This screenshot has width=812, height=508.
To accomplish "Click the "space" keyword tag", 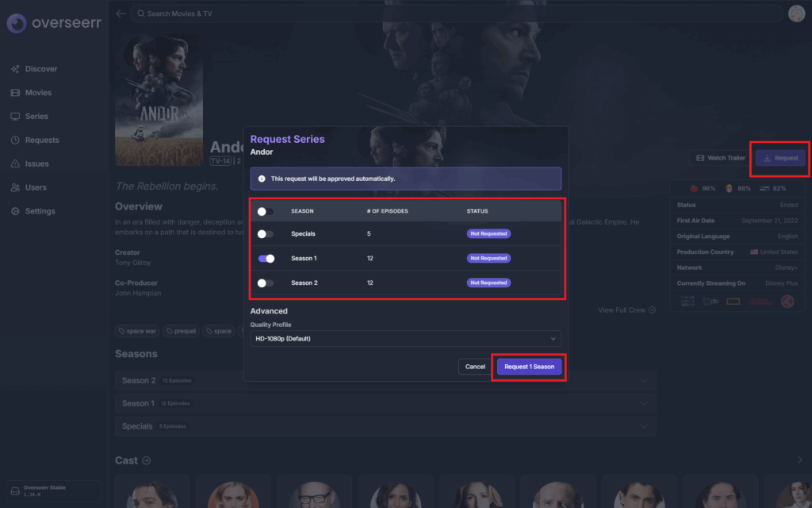I will click(x=219, y=331).
